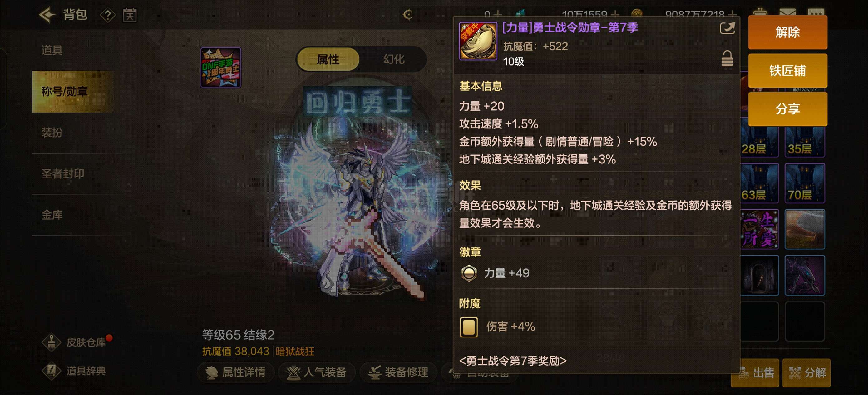
Task: Select 装扮 in the left menu
Action: point(52,132)
